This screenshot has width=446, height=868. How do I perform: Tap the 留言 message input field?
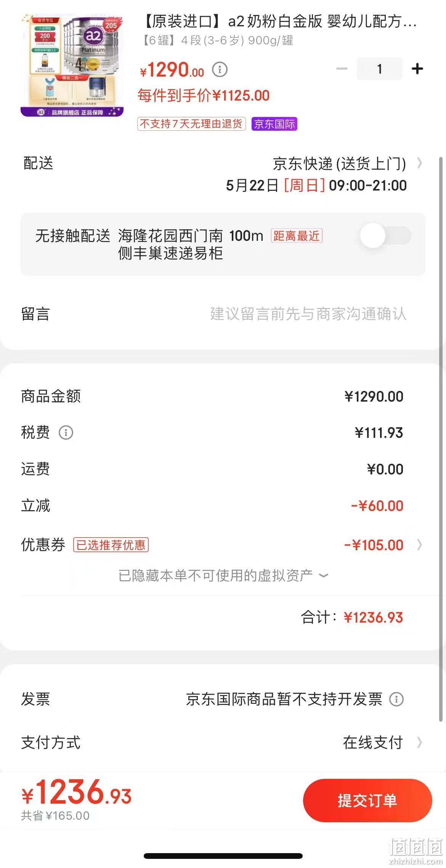click(x=223, y=314)
